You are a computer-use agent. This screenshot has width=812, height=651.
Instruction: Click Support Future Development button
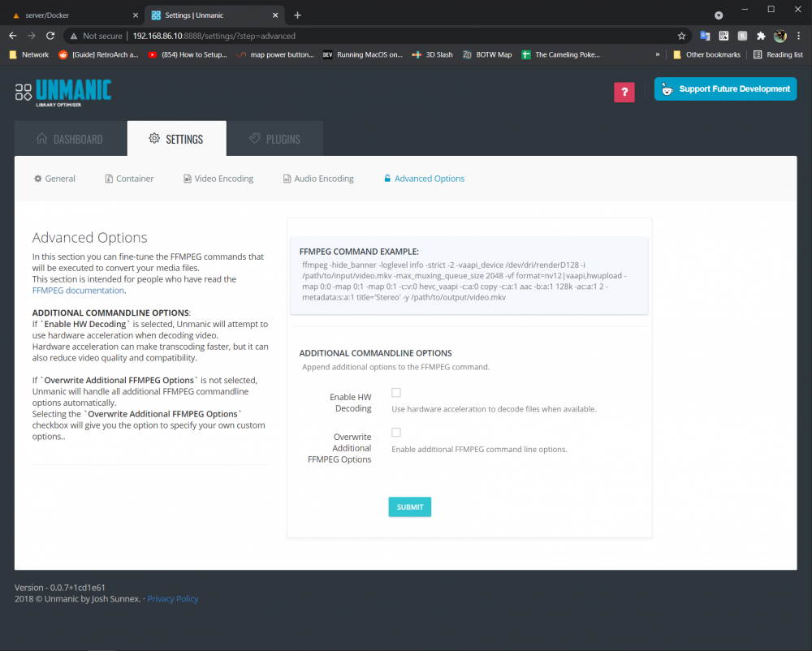click(x=725, y=89)
